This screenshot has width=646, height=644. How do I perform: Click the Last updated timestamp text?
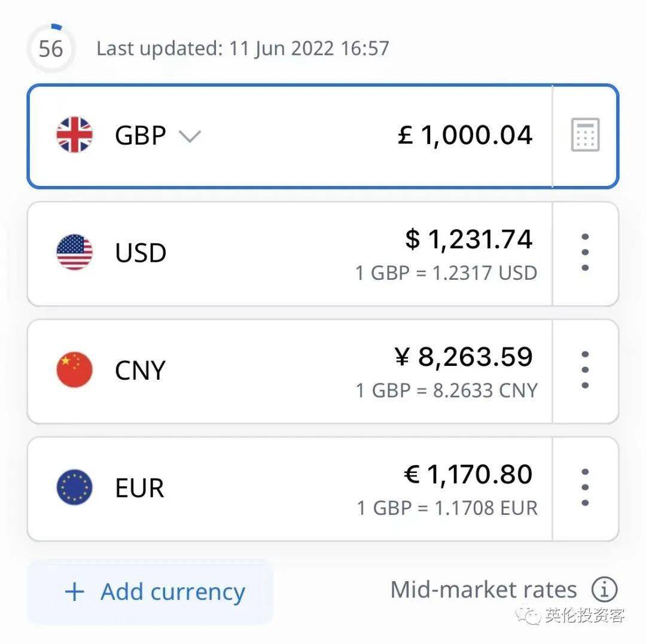(x=243, y=48)
